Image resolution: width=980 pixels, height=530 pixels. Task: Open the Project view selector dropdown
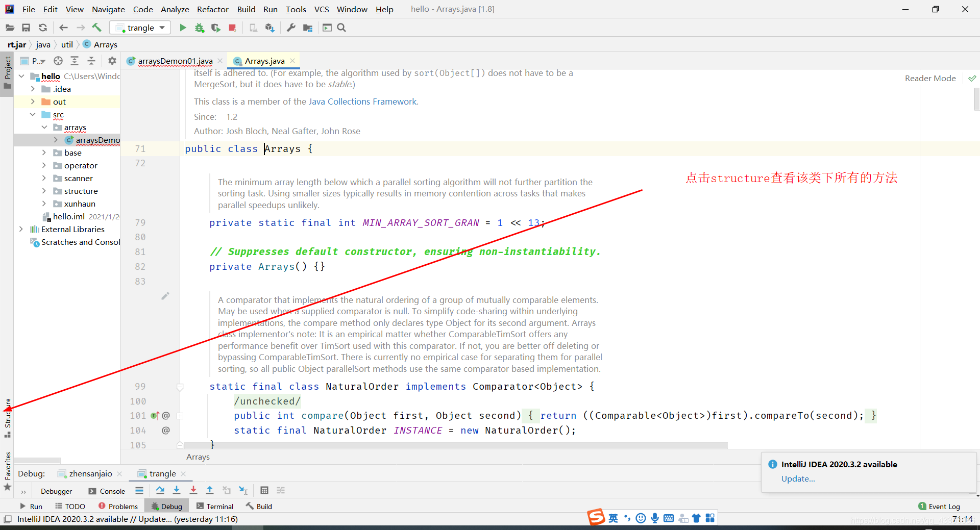[33, 61]
